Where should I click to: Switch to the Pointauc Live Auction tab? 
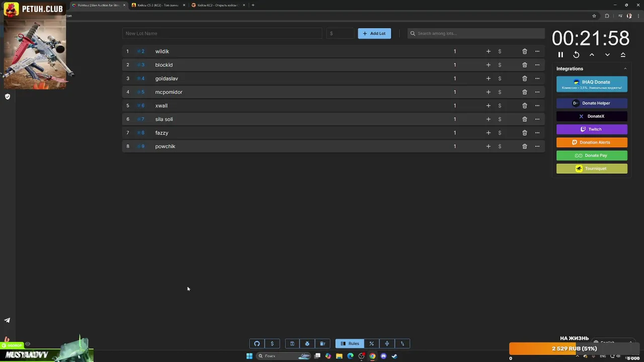coord(98,5)
